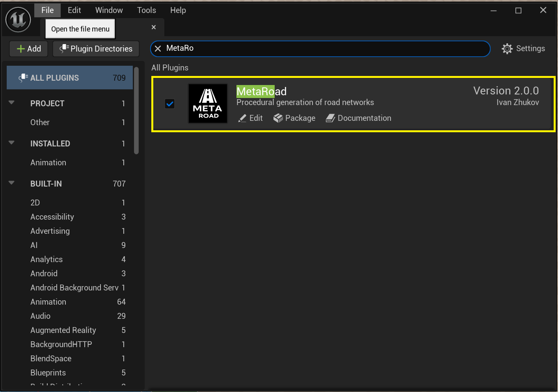
Task: Click the Add button label
Action: (34, 49)
